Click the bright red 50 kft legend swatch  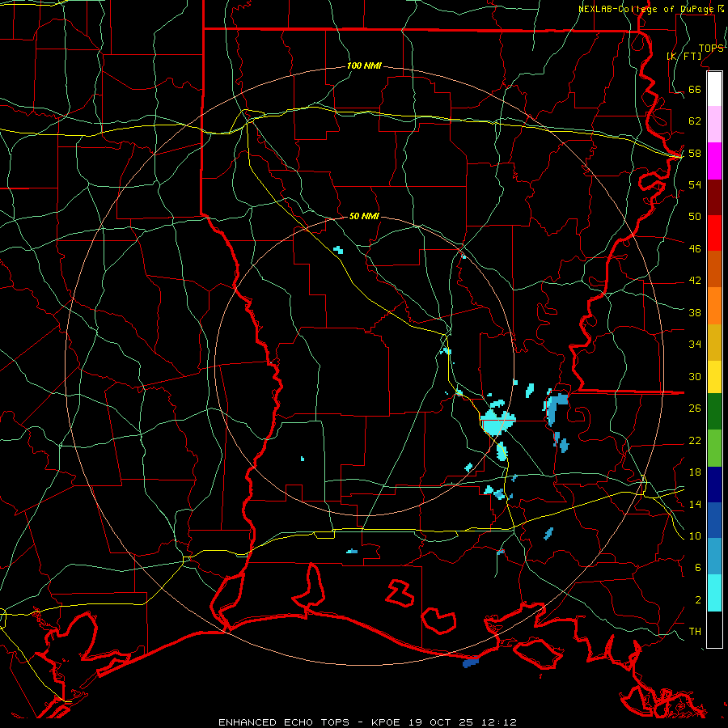(x=714, y=233)
